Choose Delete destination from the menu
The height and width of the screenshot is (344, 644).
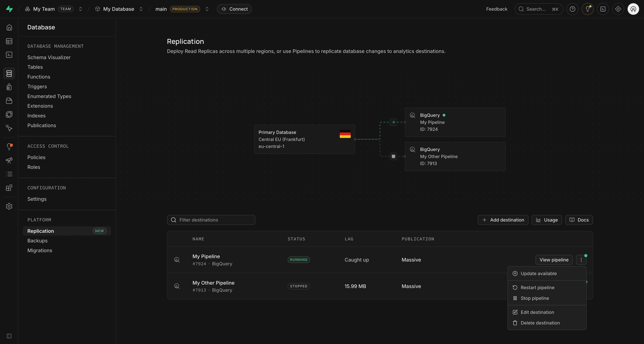(547, 323)
